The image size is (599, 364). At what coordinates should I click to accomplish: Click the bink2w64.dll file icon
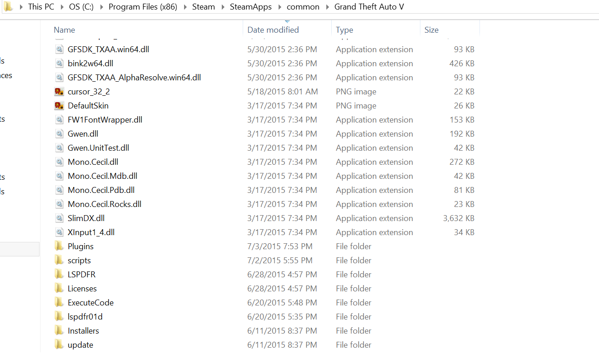(59, 64)
